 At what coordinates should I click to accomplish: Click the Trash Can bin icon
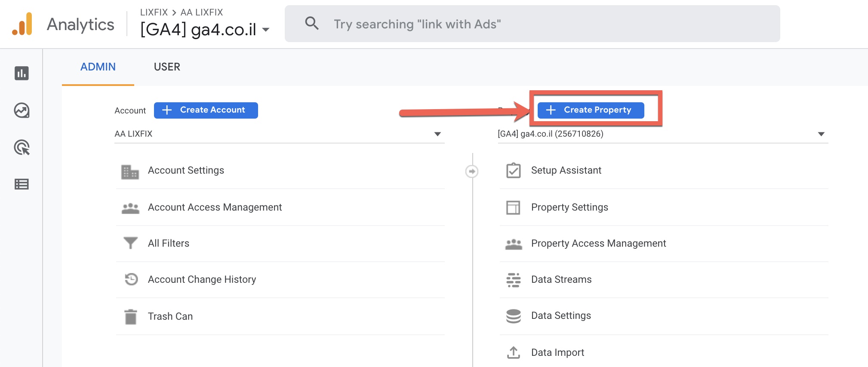pos(130,317)
